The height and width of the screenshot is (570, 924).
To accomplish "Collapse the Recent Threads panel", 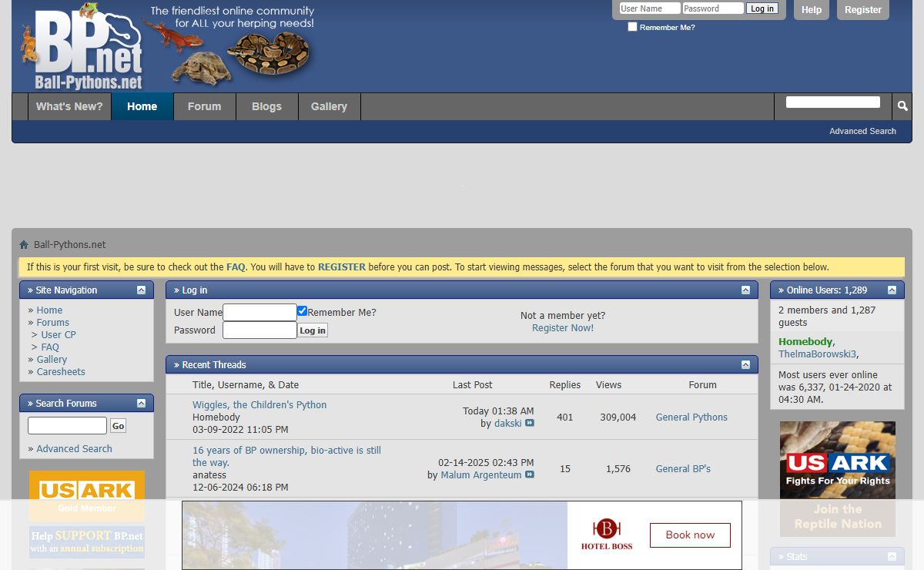I will pyautogui.click(x=745, y=365).
